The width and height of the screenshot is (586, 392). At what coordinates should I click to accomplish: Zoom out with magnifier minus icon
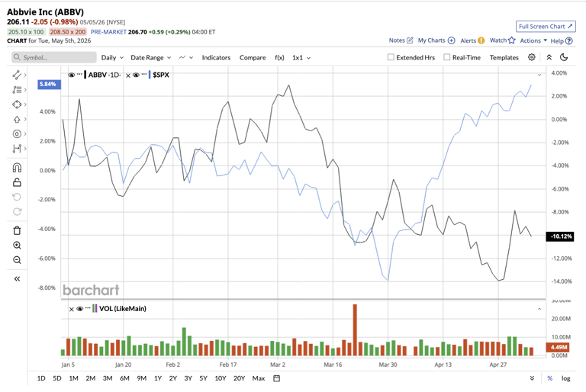[x=17, y=260]
